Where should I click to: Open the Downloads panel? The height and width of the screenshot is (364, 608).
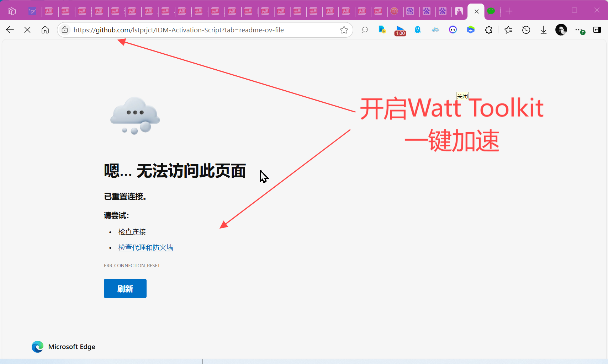click(x=543, y=30)
